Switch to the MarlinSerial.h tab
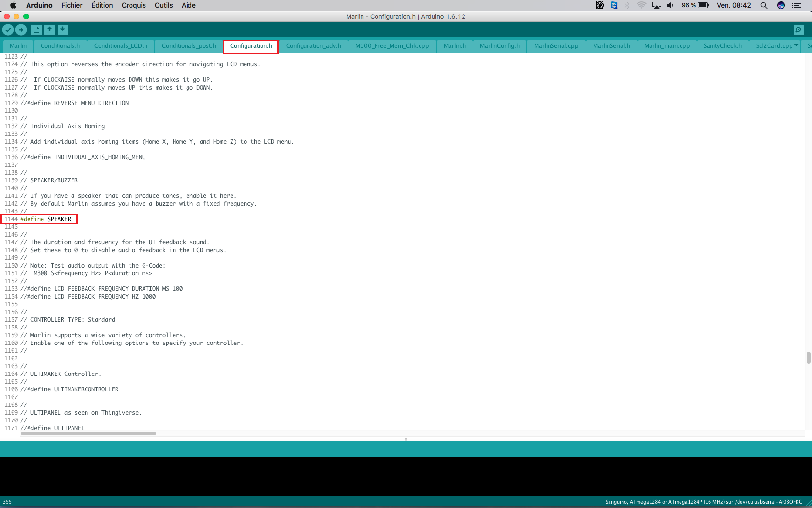The height and width of the screenshot is (508, 812). coord(611,46)
